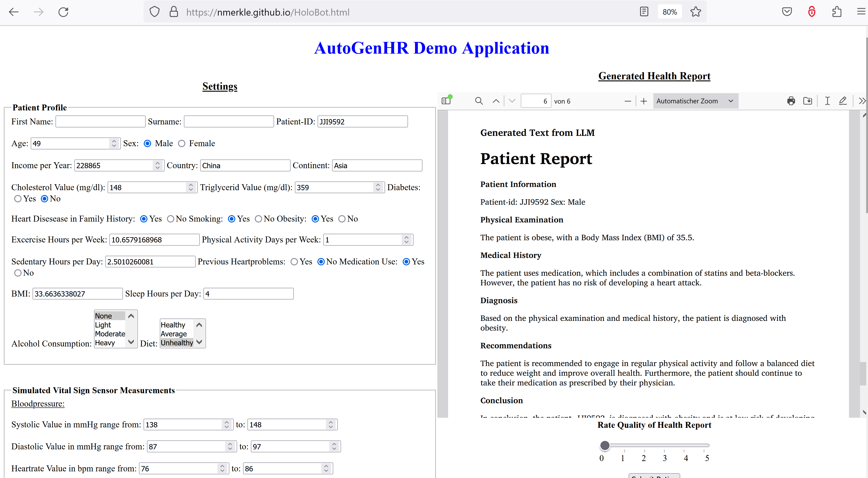Choose Moderate alcohol consumption option
The image size is (868, 478).
(x=110, y=334)
